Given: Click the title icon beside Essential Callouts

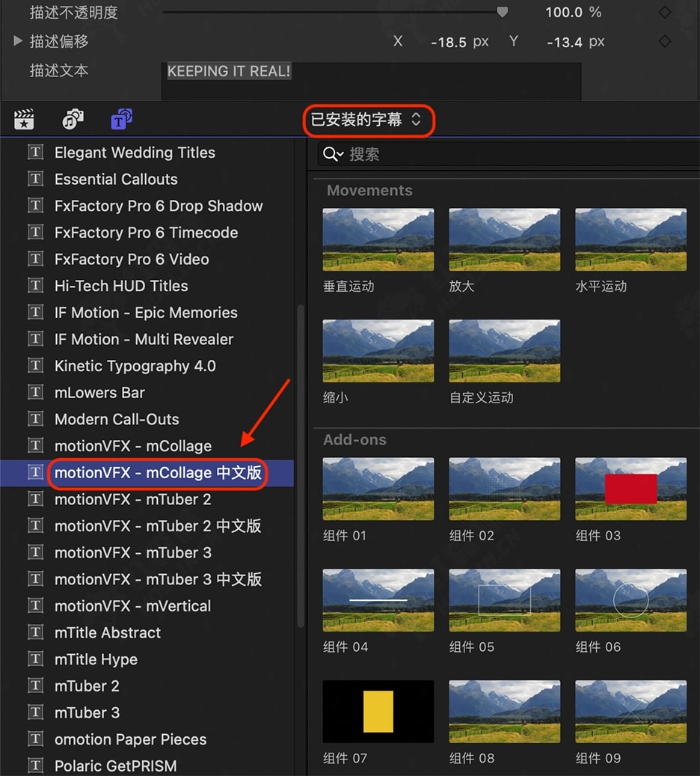Looking at the screenshot, I should (x=36, y=179).
